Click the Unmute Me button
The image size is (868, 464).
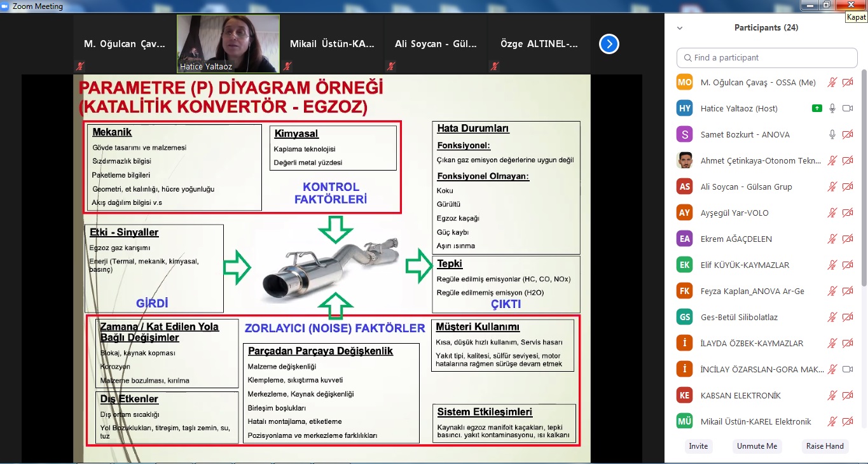coord(757,446)
